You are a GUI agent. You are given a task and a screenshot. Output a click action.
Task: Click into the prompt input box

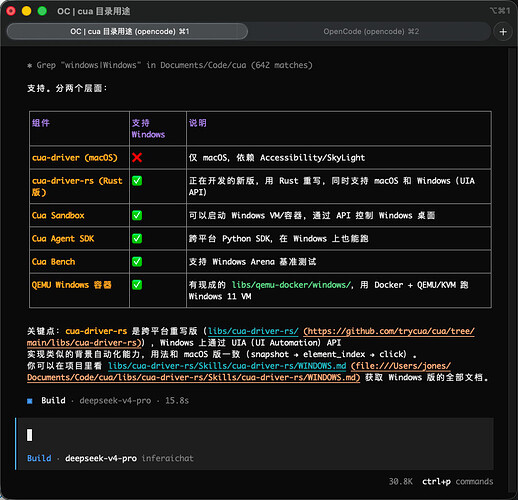coord(255,435)
